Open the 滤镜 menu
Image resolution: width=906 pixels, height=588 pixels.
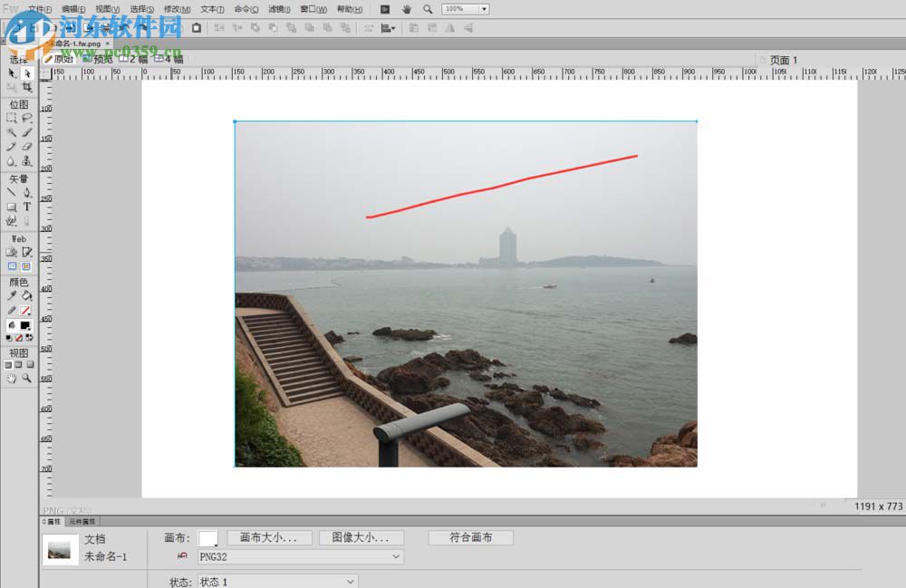coord(279,9)
